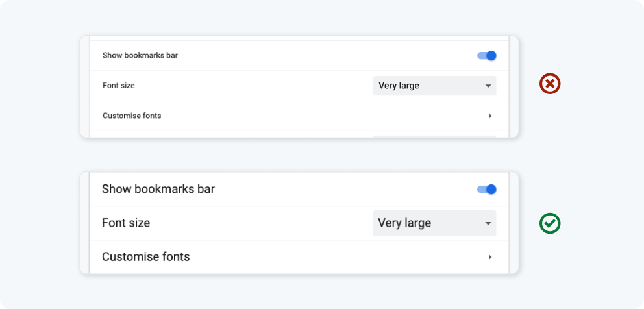The height and width of the screenshot is (309, 644).
Task: Click the green checkmark icon
Action: click(x=550, y=223)
